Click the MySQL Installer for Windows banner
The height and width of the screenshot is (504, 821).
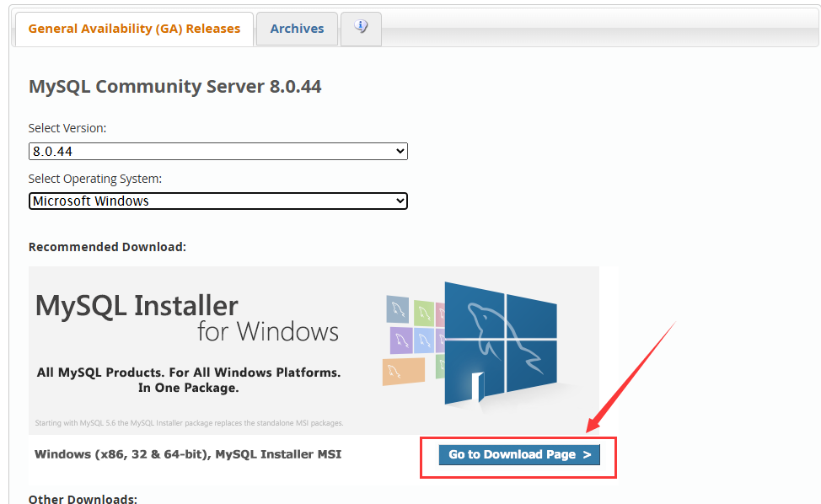(x=314, y=350)
